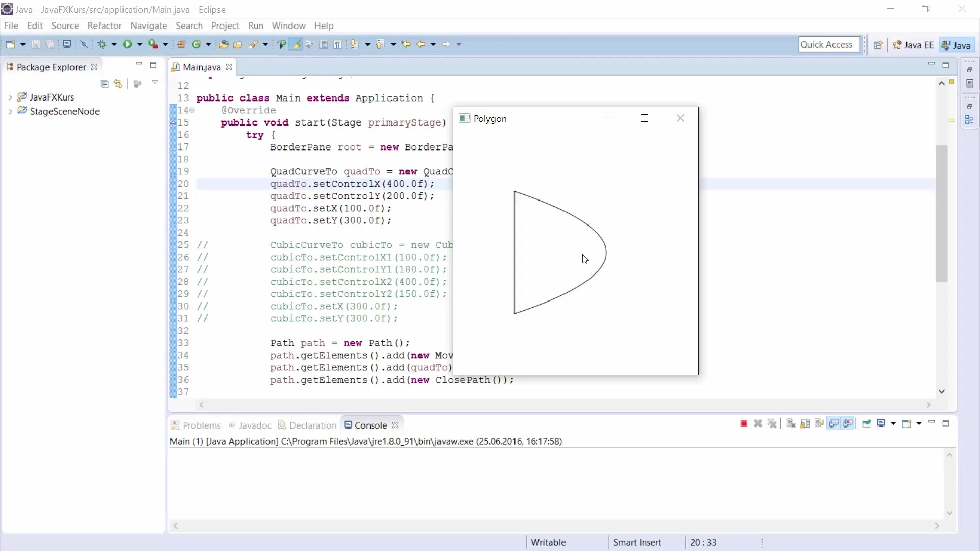Image resolution: width=980 pixels, height=551 pixels.
Task: Clear the Console output icon
Action: pyautogui.click(x=791, y=424)
